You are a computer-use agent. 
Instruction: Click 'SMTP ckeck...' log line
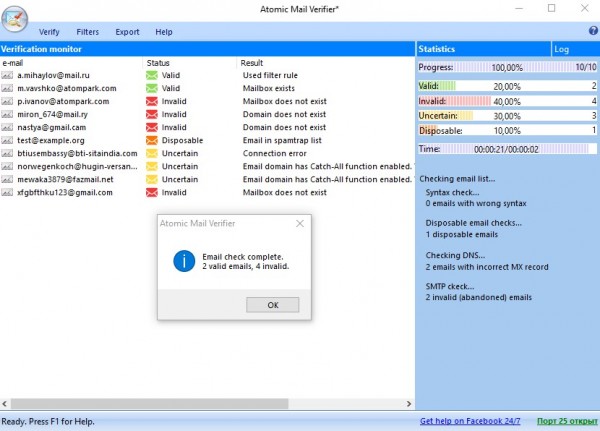point(450,286)
